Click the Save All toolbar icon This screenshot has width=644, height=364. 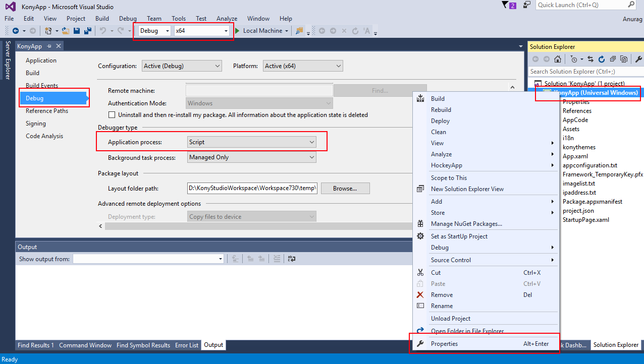click(88, 31)
